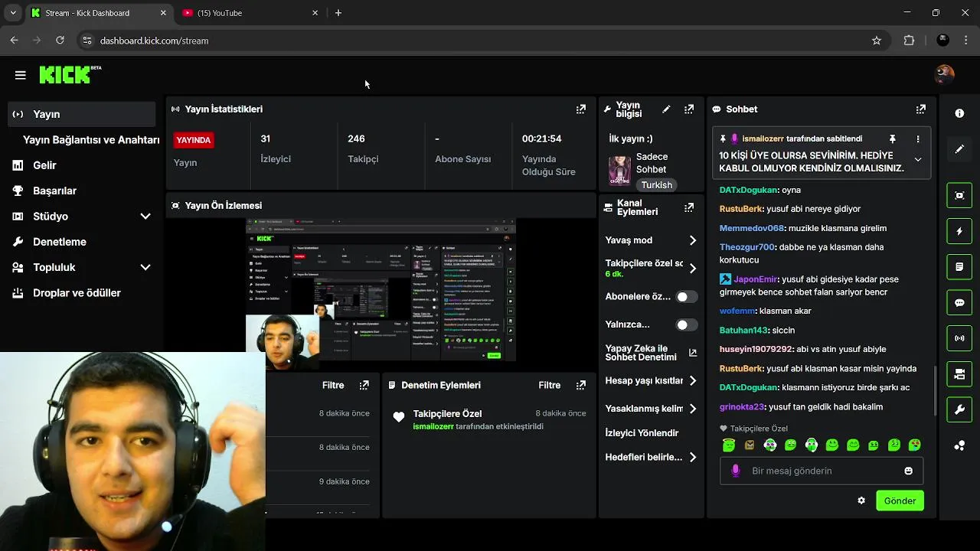Toggle the broadcast statistics widget in sidebar

(959, 337)
